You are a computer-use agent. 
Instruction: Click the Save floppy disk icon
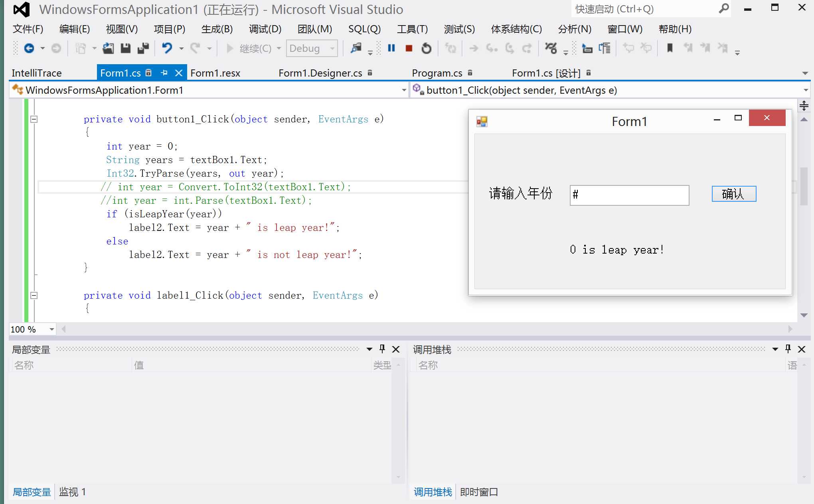click(126, 48)
